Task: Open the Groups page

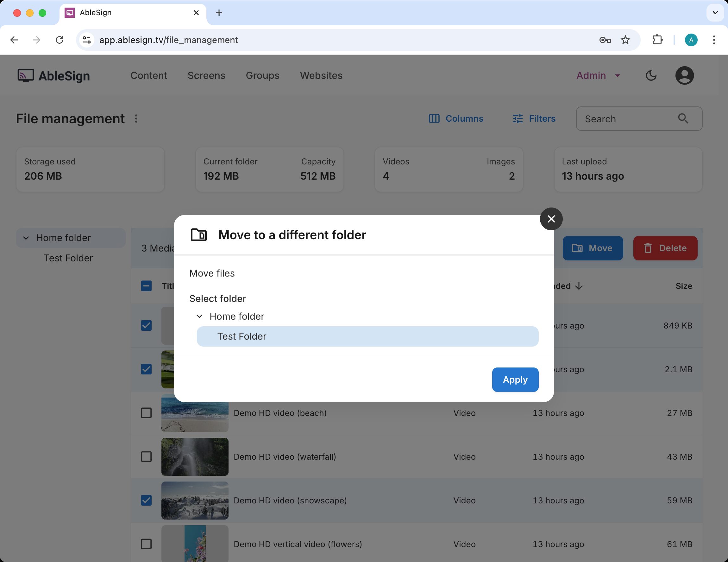Action: click(263, 76)
